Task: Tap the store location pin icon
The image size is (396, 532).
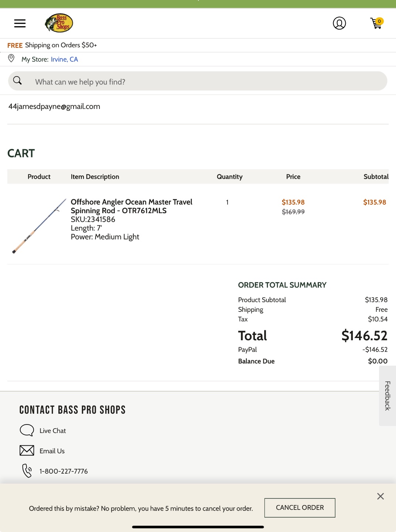Action: point(11,58)
